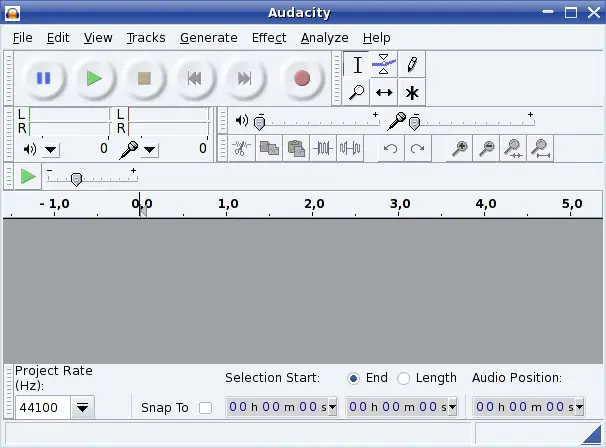Open the output meter dropdown arrow
The width and height of the screenshot is (606, 448).
(51, 149)
